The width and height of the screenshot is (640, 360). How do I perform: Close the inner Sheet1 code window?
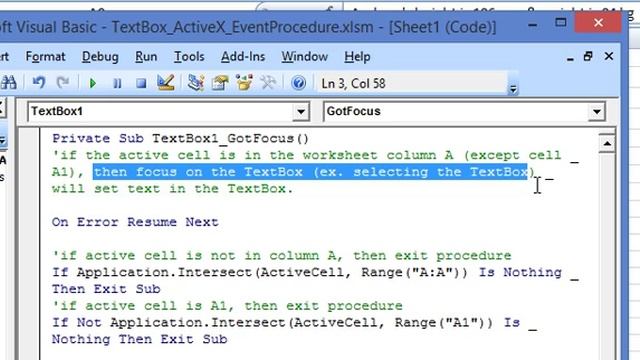click(x=609, y=56)
